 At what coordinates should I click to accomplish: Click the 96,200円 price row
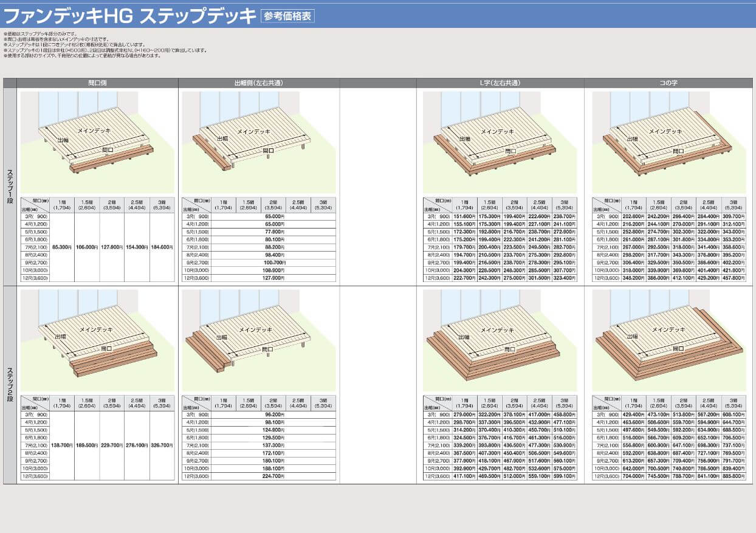tap(273, 414)
